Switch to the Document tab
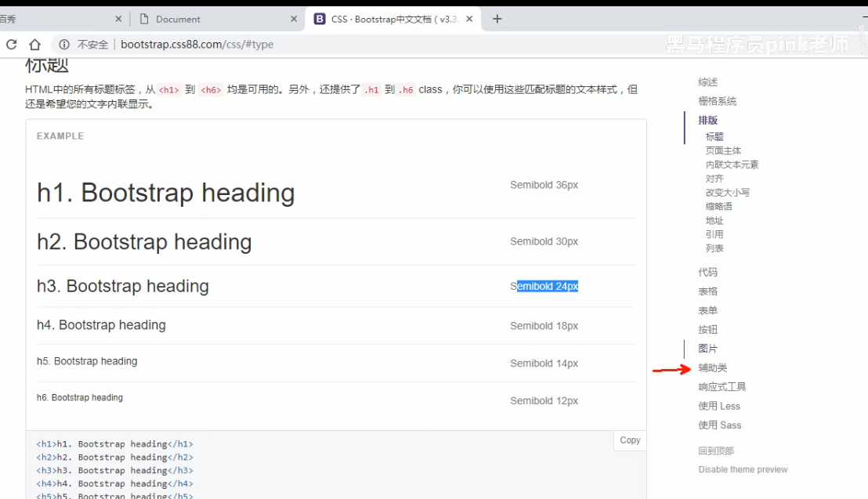 click(x=218, y=19)
